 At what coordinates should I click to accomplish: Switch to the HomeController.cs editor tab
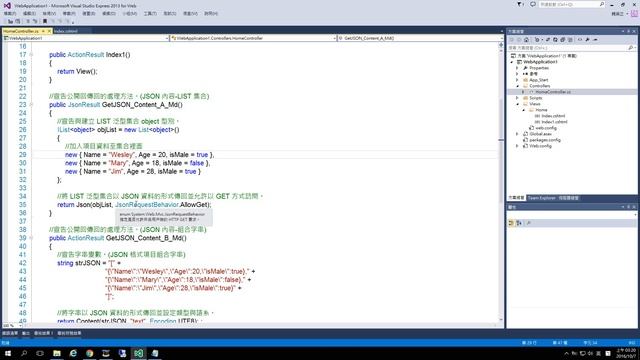21,31
